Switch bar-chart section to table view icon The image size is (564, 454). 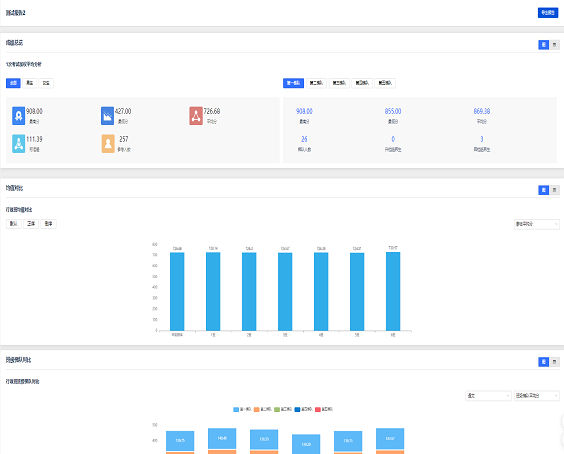554,190
